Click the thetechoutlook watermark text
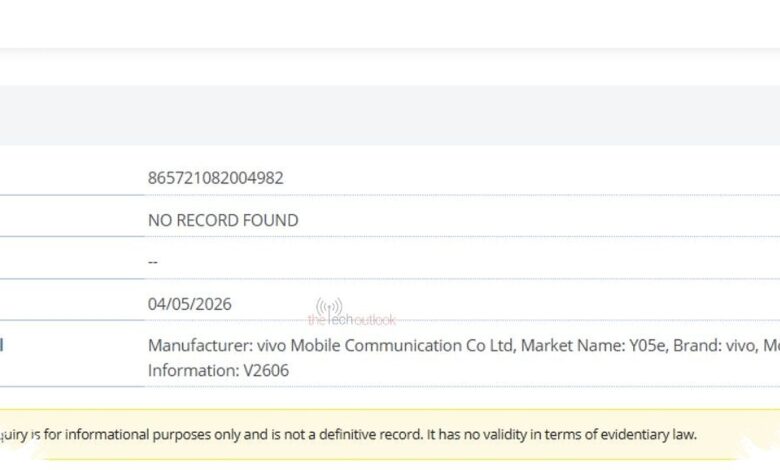The image size is (780, 470). (352, 320)
